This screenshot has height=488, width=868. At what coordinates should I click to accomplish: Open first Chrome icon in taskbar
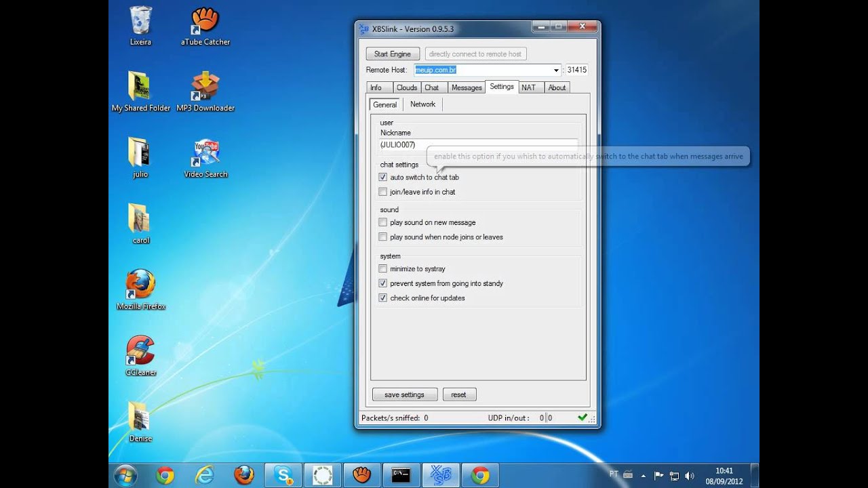(165, 475)
